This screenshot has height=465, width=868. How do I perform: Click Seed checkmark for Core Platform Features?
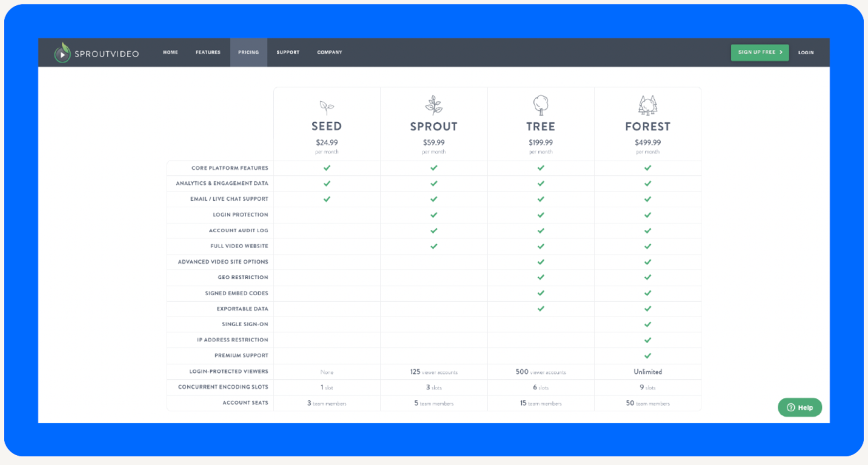pyautogui.click(x=327, y=168)
